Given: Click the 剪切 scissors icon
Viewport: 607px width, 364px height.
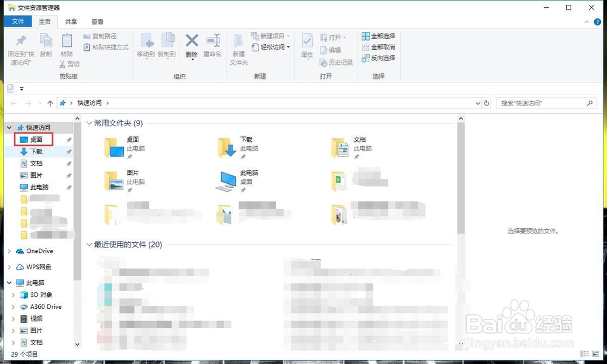Looking at the screenshot, I should [x=63, y=64].
